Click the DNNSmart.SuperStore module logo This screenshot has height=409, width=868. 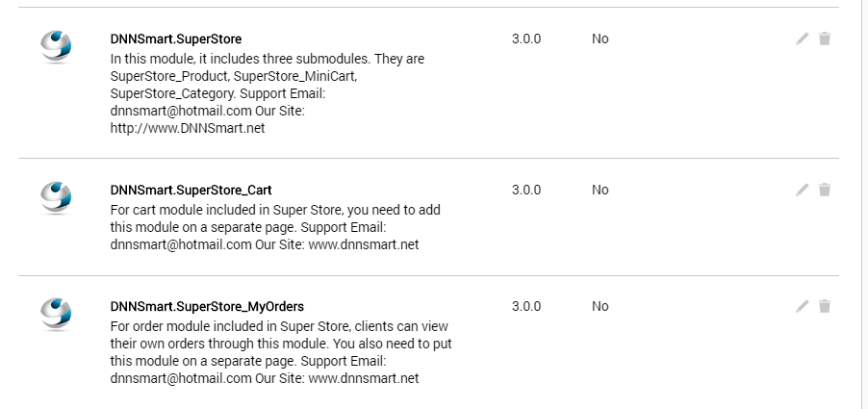point(56,47)
